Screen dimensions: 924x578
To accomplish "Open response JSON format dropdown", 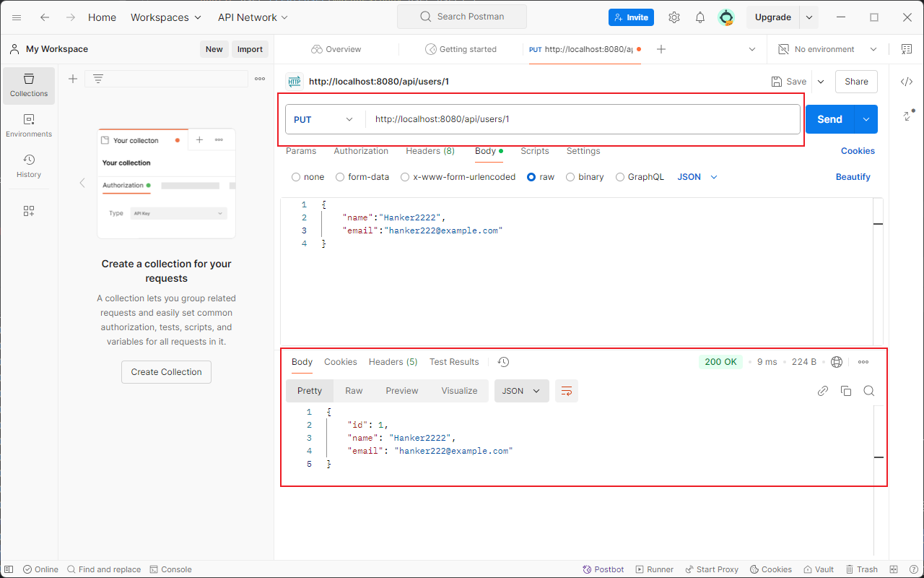I will click(x=522, y=391).
